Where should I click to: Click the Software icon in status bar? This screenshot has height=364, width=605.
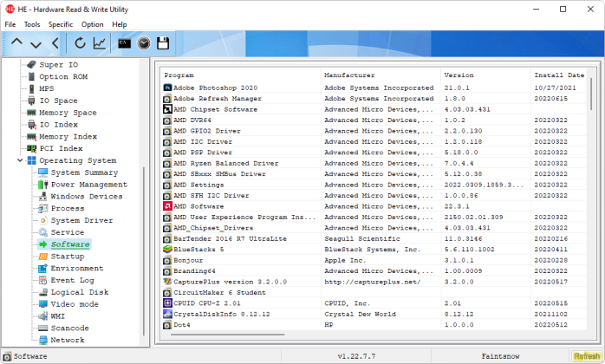pyautogui.click(x=7, y=356)
